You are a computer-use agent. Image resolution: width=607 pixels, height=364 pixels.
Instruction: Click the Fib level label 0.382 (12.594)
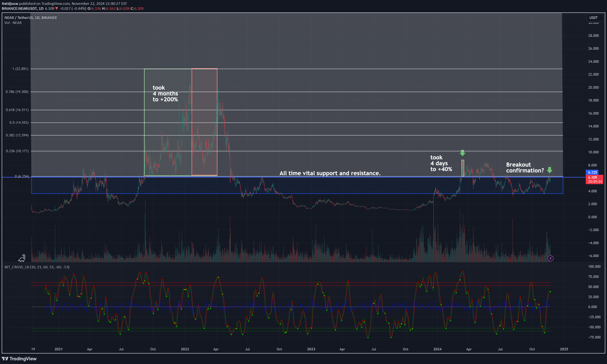(x=17, y=135)
